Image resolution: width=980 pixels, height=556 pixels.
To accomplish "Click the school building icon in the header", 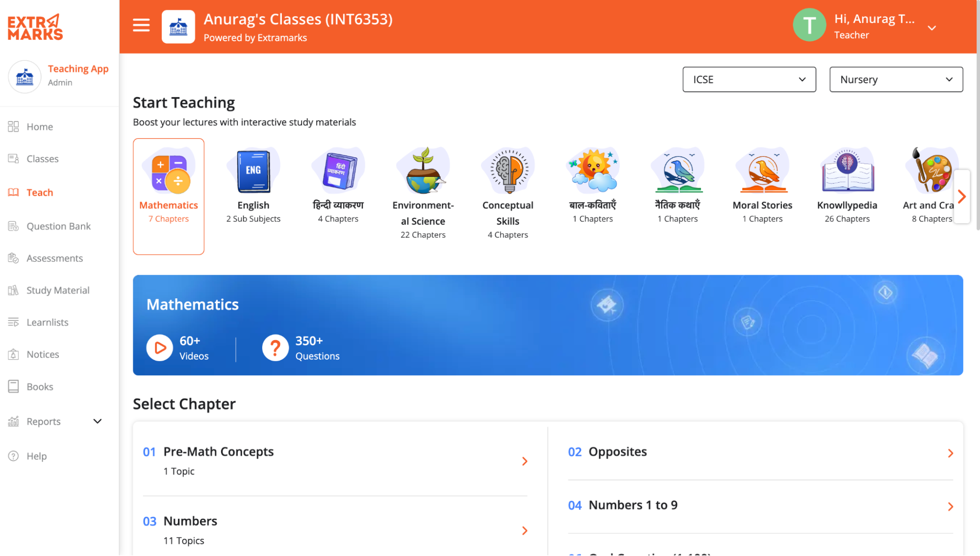I will [178, 27].
